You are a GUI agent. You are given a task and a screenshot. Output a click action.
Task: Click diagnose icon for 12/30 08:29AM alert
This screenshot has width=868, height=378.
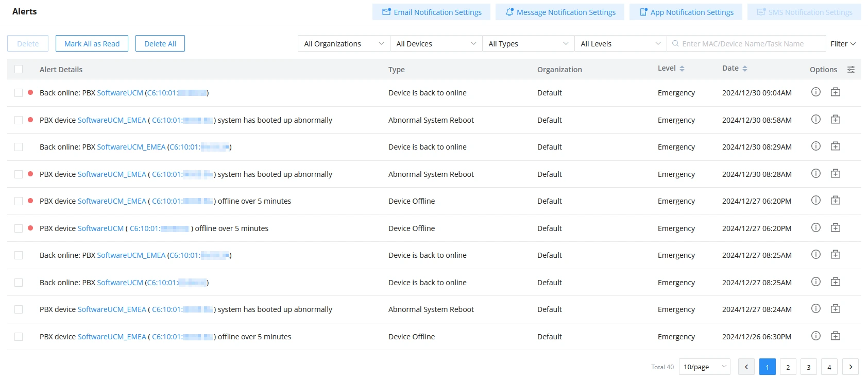[836, 146]
